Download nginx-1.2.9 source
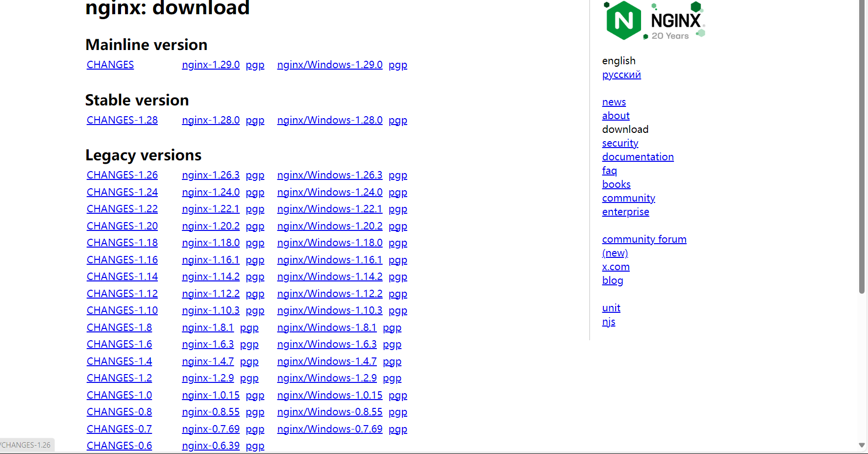Screen dimensions: 868x454 pos(208,378)
